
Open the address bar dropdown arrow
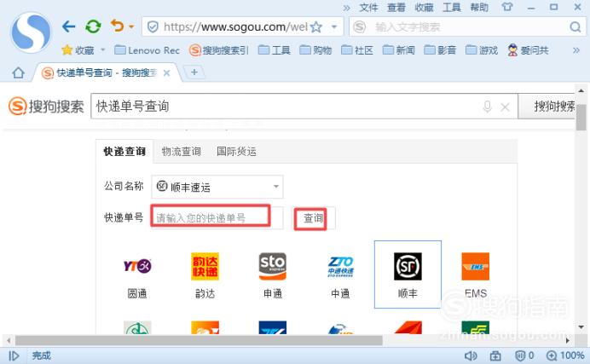pos(333,26)
